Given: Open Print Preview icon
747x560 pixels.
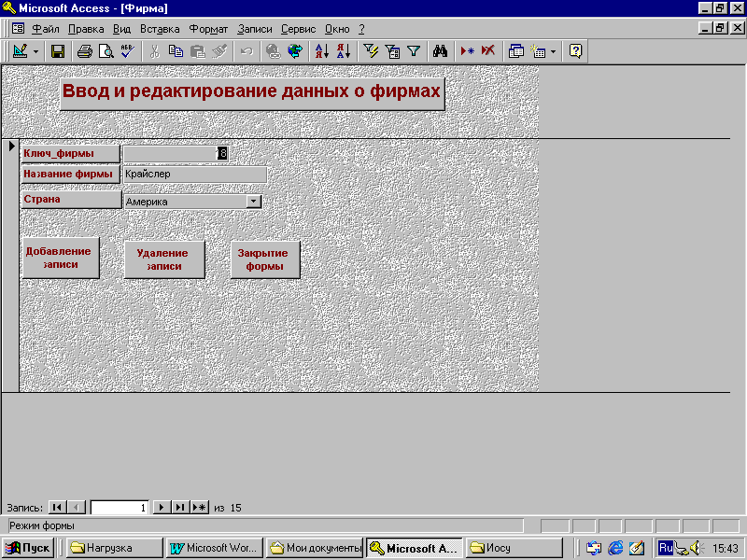Looking at the screenshot, I should click(x=106, y=51).
